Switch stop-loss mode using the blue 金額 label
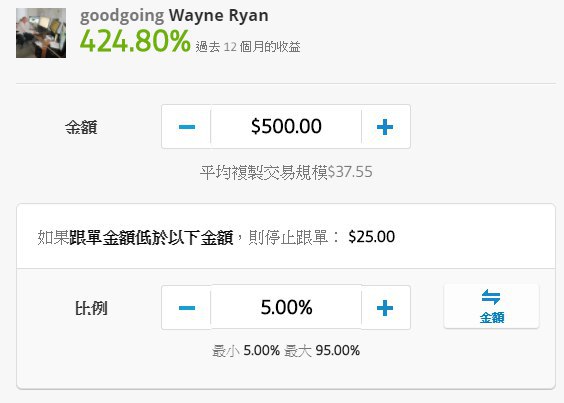564x403 pixels. coord(492,318)
